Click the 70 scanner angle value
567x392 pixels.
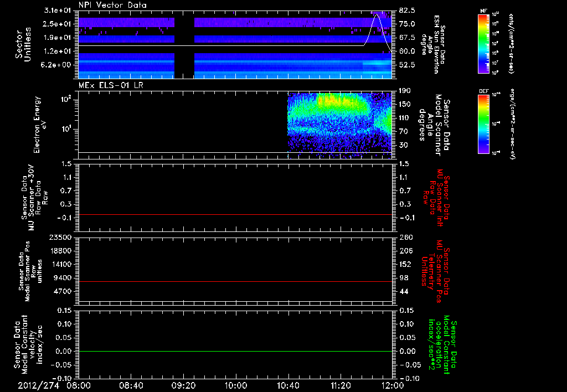click(x=403, y=131)
